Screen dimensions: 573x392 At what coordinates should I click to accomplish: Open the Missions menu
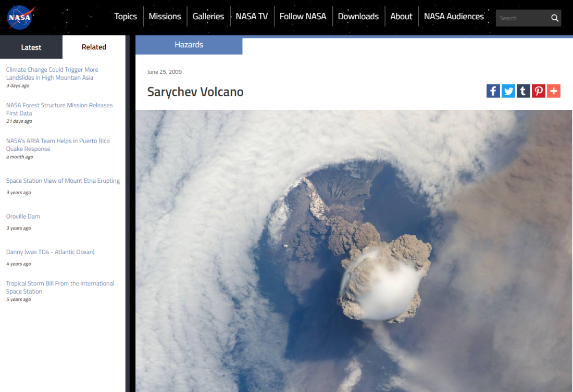[x=165, y=17]
